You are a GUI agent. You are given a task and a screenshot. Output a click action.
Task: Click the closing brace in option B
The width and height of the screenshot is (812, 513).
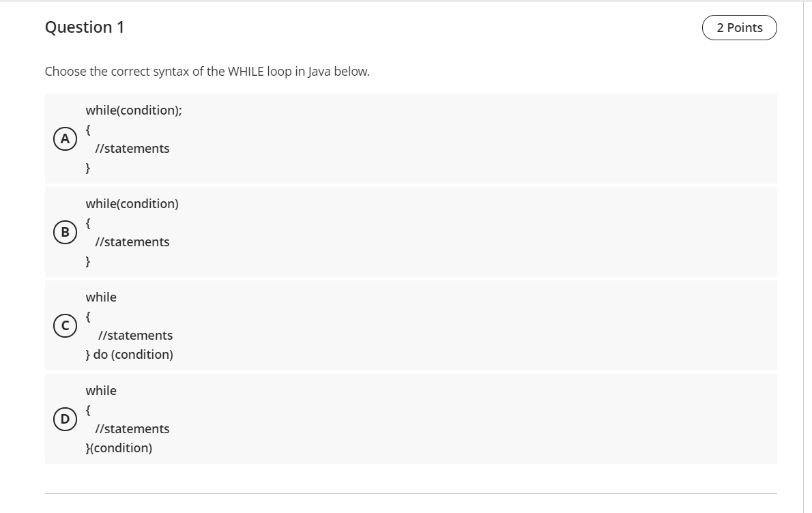click(87, 261)
